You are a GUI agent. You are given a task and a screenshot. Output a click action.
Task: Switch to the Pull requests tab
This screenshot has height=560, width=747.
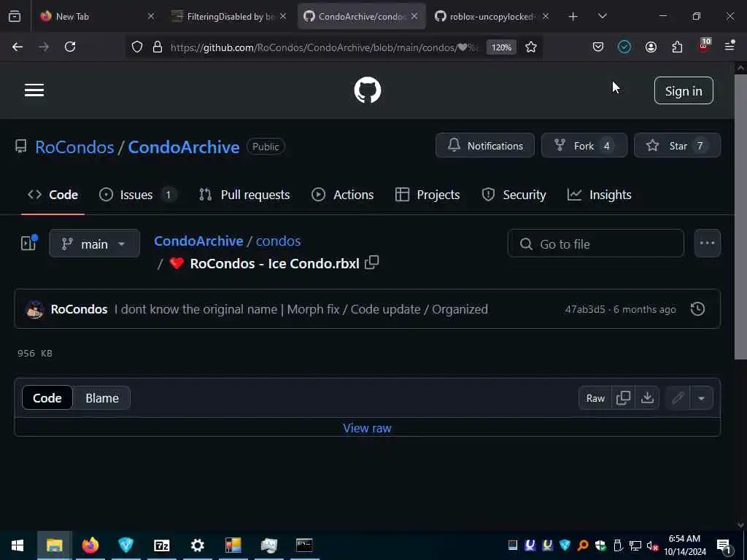click(244, 195)
